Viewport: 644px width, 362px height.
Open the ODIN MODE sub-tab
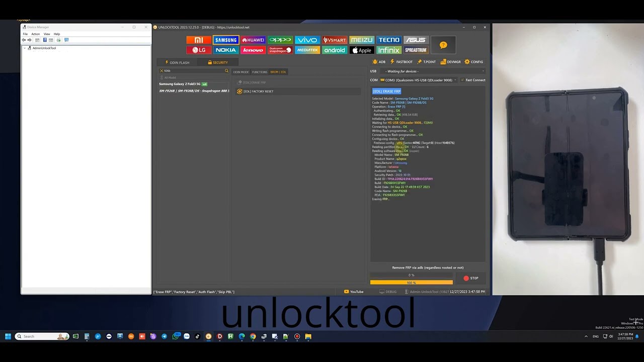(241, 72)
